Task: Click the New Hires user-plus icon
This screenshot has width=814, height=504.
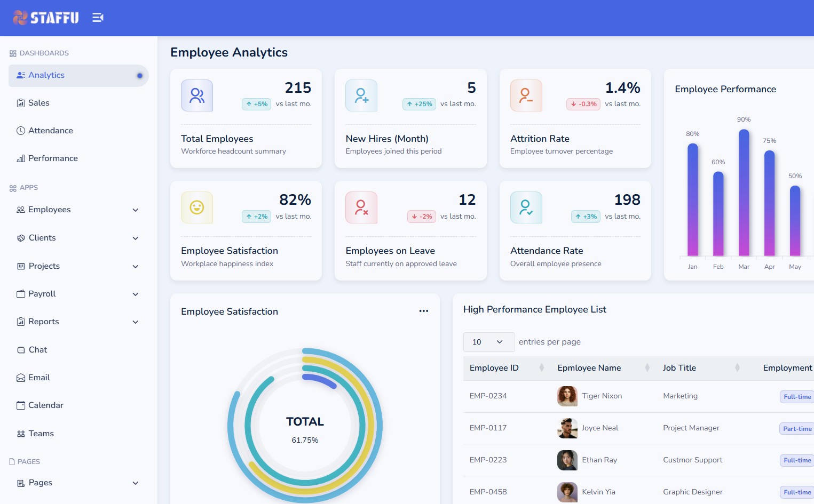Action: point(361,95)
